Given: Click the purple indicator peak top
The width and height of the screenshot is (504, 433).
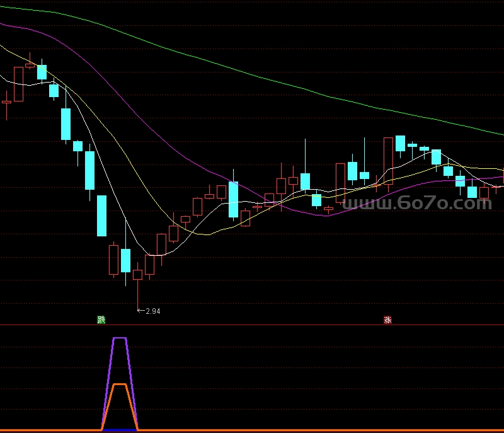Looking at the screenshot, I should tap(120, 338).
